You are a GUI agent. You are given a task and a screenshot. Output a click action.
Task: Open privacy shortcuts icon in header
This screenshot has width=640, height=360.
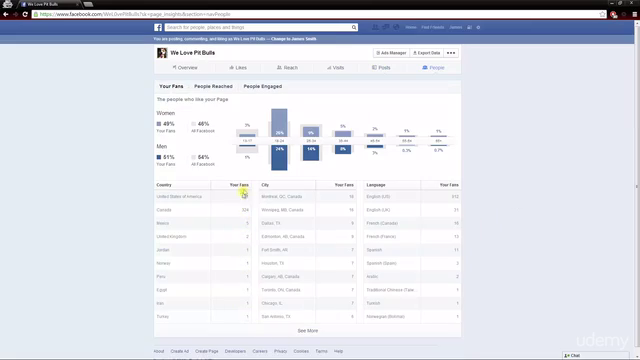tap(469, 27)
